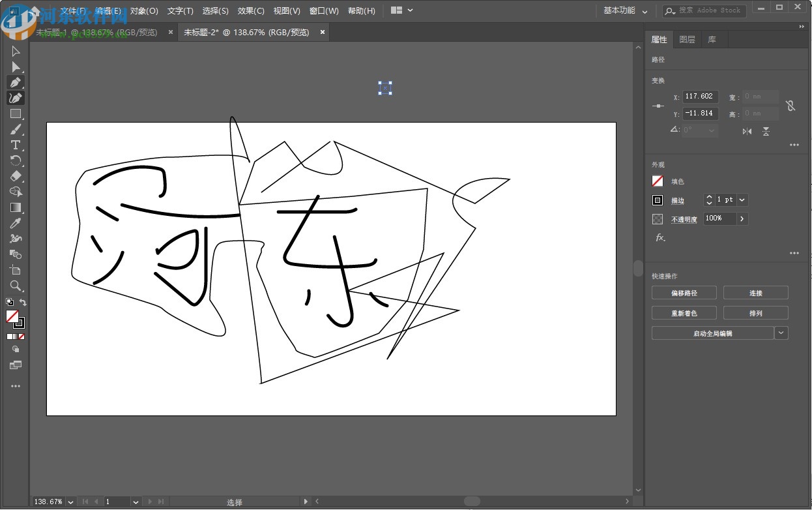Swap fill and stroke colors
812x510 pixels.
(x=23, y=302)
